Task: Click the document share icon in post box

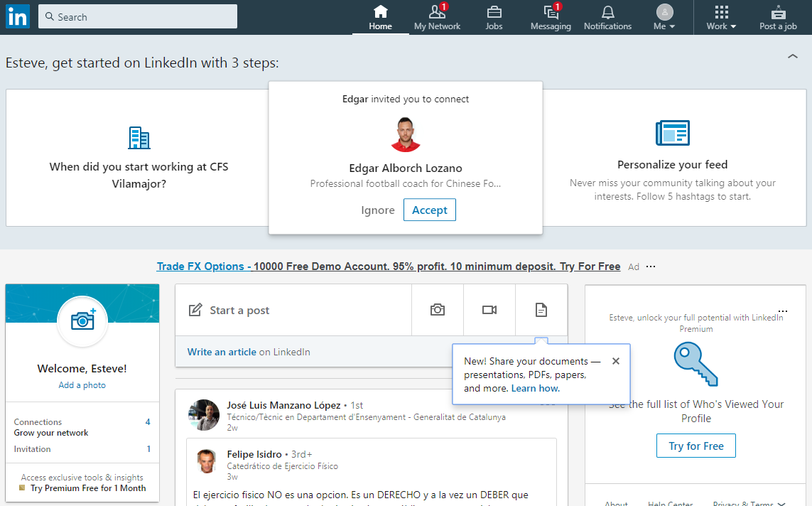Action: tap(541, 310)
